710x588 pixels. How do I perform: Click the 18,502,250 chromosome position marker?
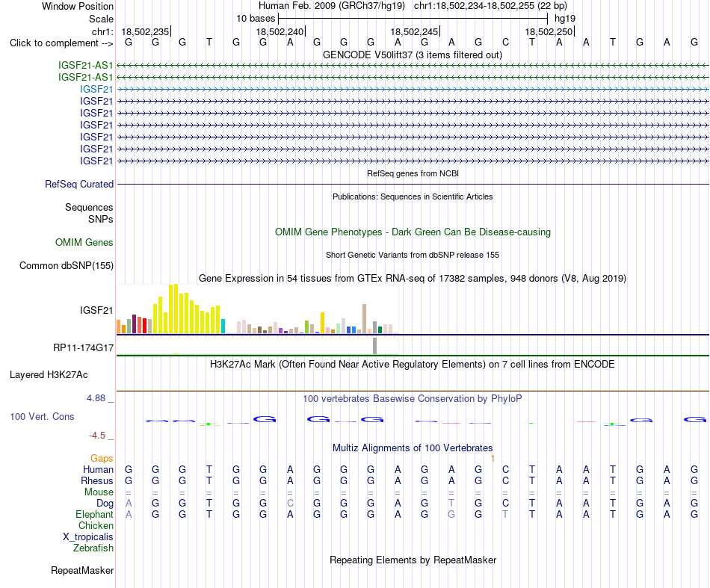click(549, 31)
